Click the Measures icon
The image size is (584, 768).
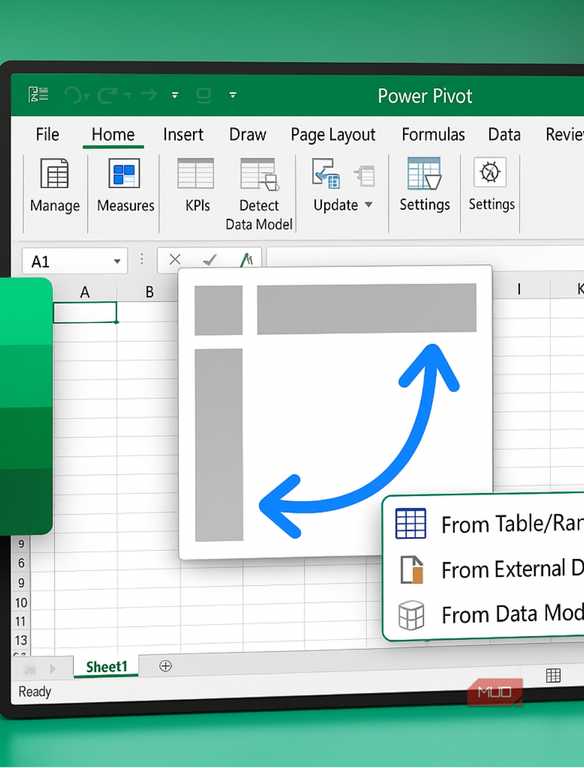[x=124, y=173]
